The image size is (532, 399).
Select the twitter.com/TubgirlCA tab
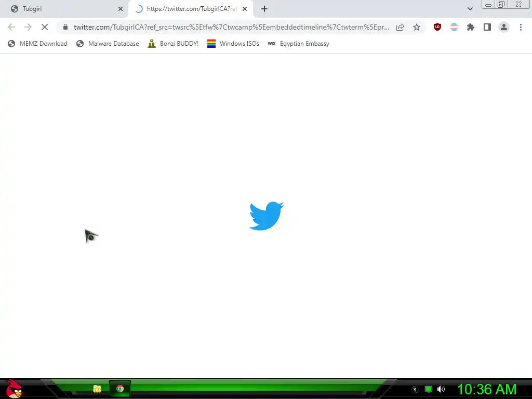[x=190, y=9]
